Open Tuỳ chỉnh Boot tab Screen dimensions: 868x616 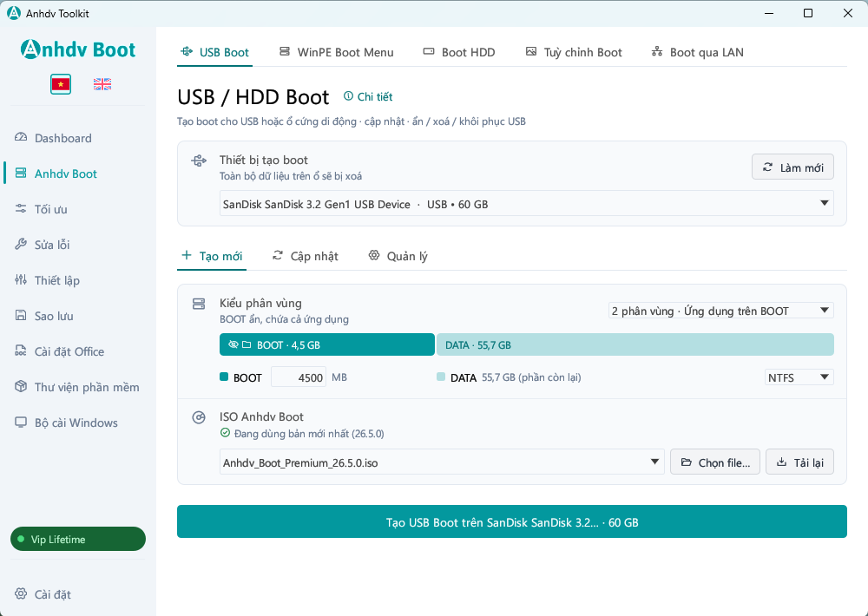574,52
